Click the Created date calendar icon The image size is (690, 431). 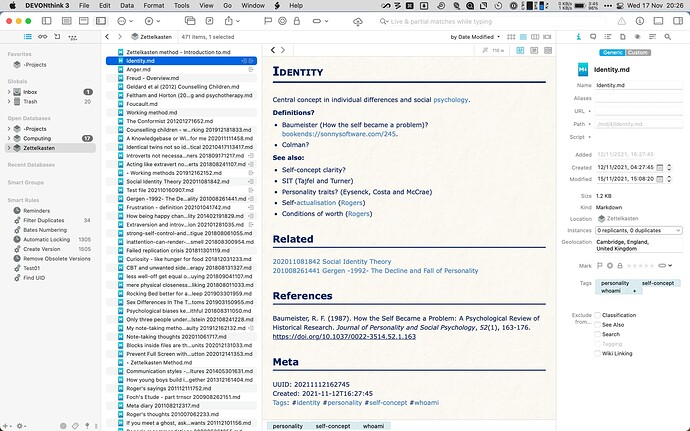(659, 168)
